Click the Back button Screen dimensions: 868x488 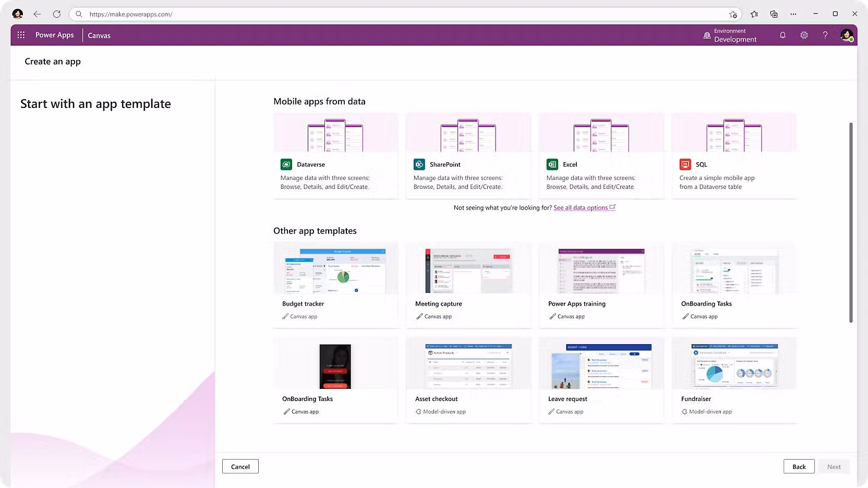tap(799, 467)
